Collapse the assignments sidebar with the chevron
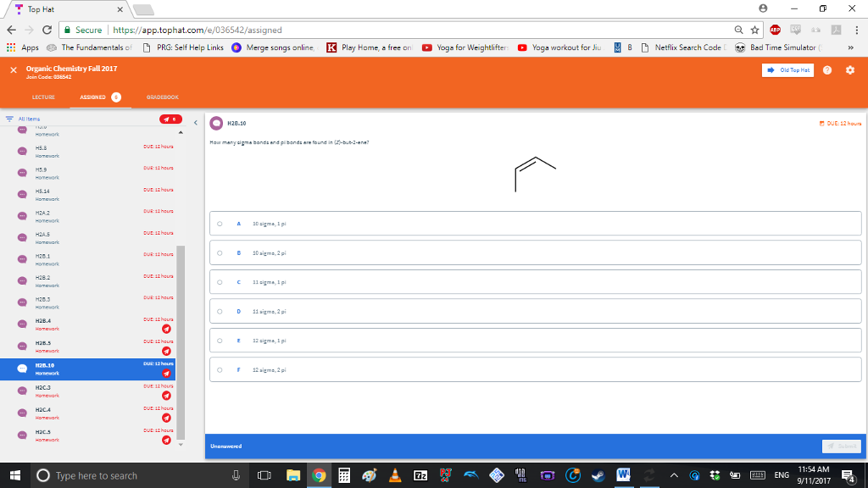 point(196,122)
